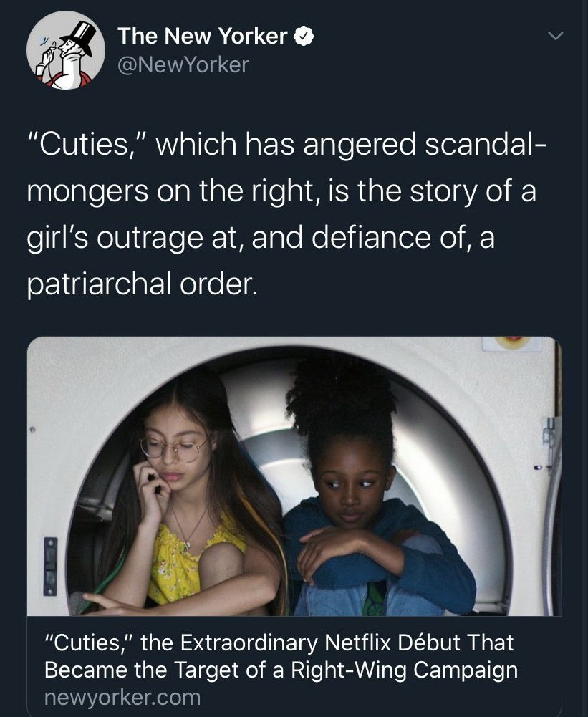Open the 'Extraordinary Netflix Début' headline link
588x717 pixels.
tap(281, 655)
